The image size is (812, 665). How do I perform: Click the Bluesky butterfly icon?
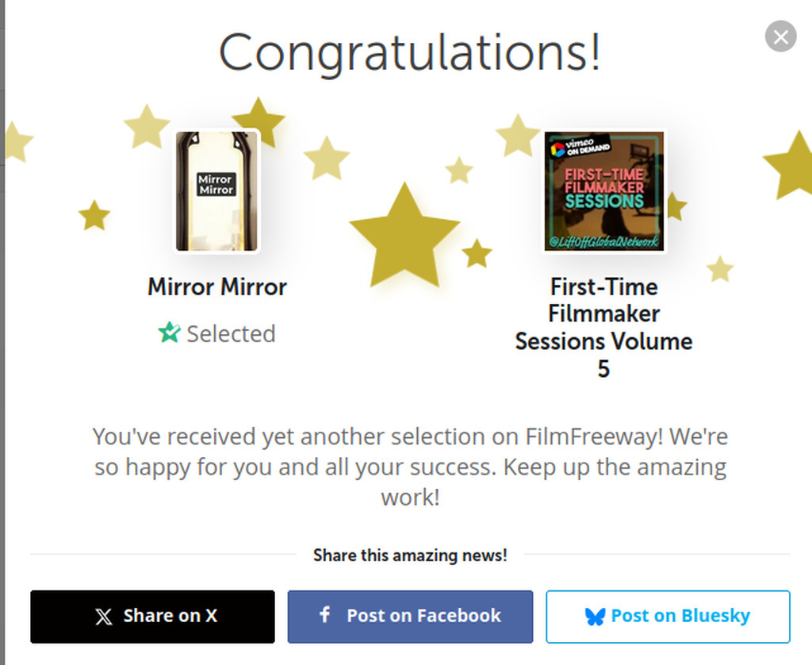click(x=595, y=617)
